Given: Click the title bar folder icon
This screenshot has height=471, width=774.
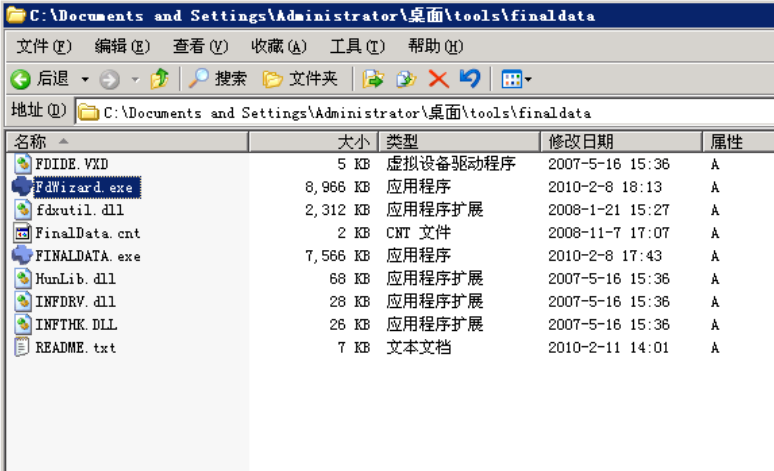Looking at the screenshot, I should (16, 15).
